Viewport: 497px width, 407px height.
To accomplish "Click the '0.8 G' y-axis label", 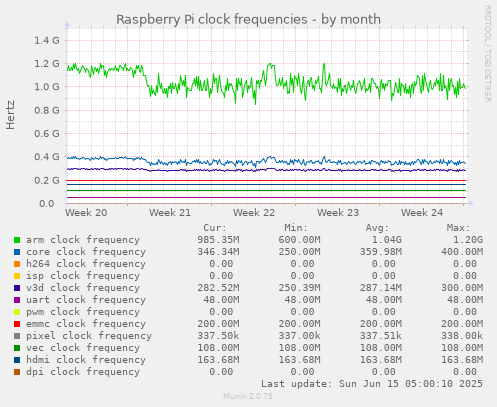I will pos(47,110).
